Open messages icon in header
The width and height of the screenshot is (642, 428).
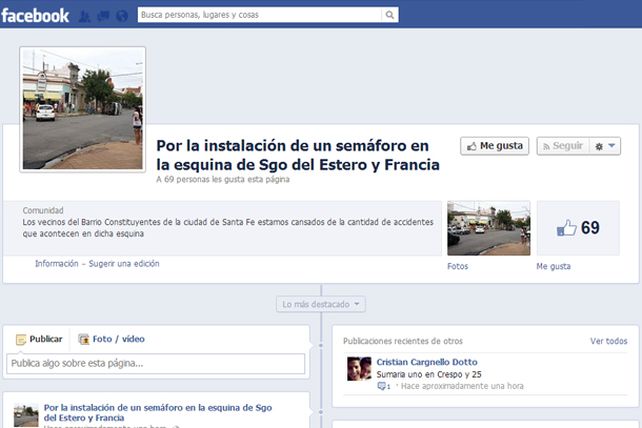point(103,16)
